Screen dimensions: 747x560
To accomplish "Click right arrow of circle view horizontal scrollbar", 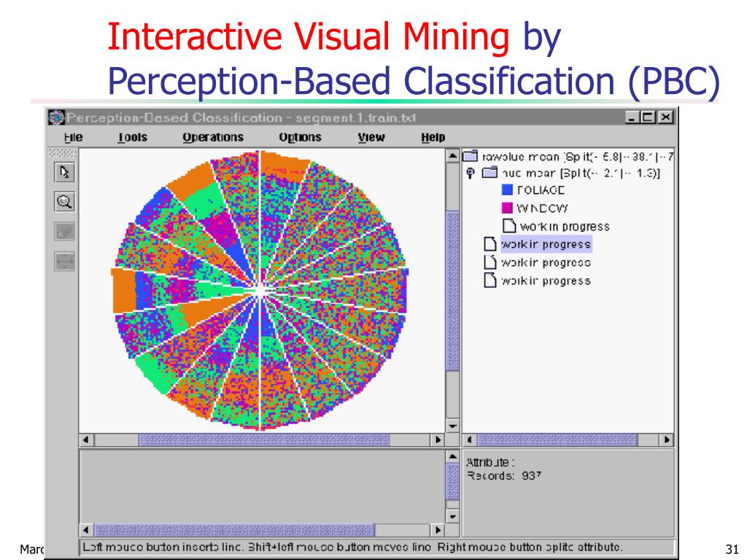I will point(438,440).
